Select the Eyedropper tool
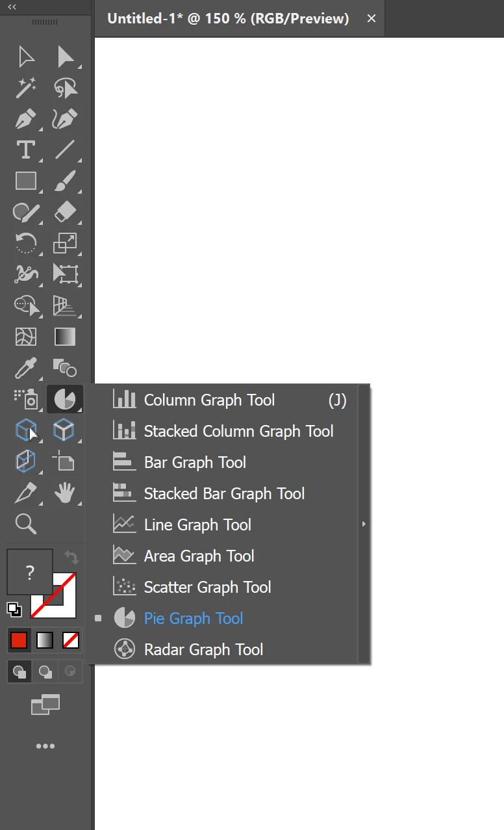This screenshot has width=504, height=830. point(26,368)
